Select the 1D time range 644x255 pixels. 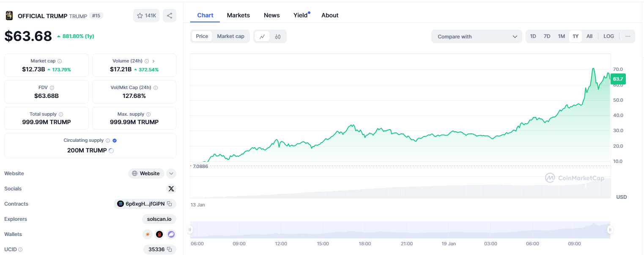tap(533, 36)
